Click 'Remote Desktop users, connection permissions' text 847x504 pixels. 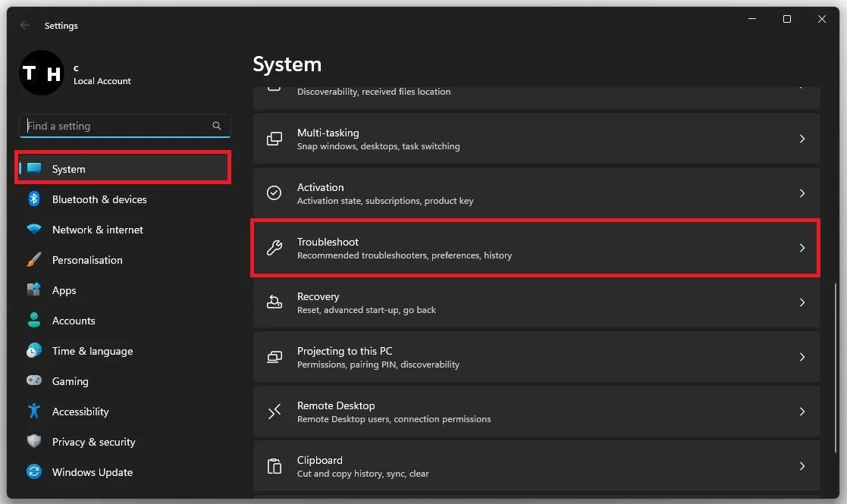click(x=394, y=419)
